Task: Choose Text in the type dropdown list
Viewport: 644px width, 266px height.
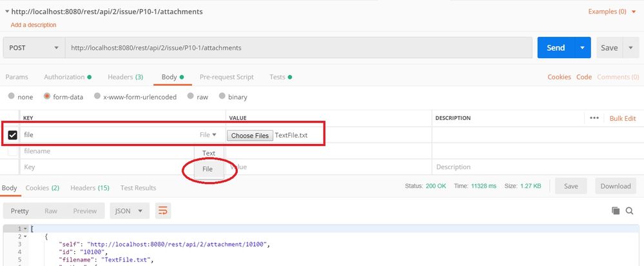Action: [209, 153]
